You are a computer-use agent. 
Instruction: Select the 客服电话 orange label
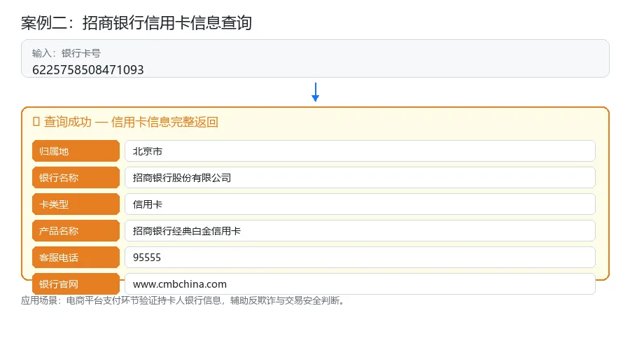click(x=76, y=257)
